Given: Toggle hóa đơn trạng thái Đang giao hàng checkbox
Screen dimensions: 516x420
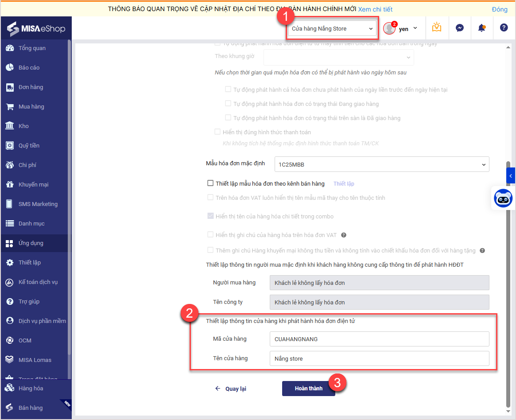Looking at the screenshot, I should 228,103.
